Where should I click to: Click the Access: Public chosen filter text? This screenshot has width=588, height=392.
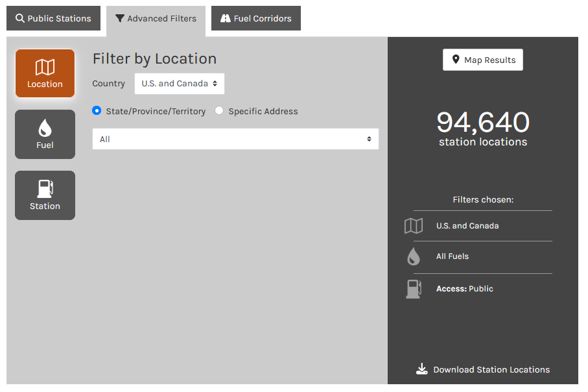465,289
